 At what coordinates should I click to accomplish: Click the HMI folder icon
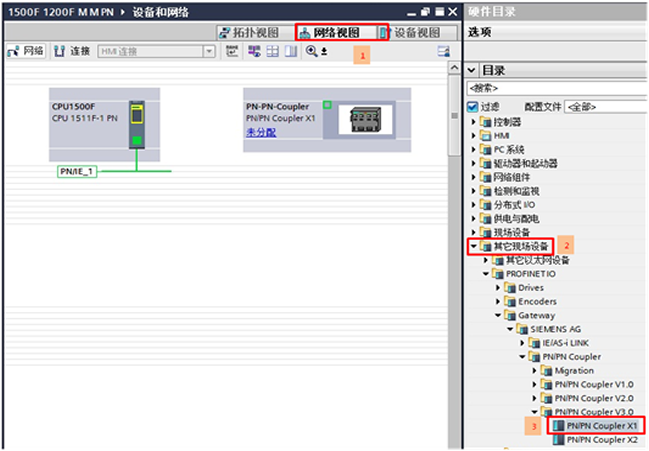coord(486,136)
